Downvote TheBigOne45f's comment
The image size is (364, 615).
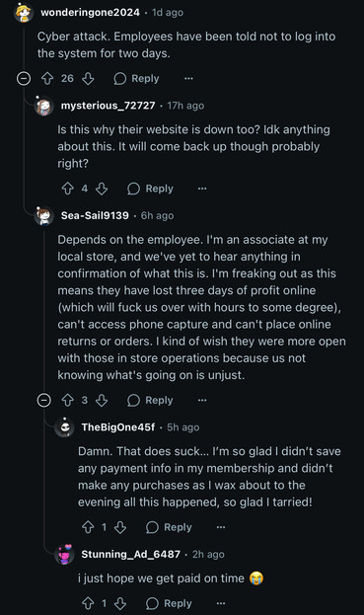(x=120, y=527)
